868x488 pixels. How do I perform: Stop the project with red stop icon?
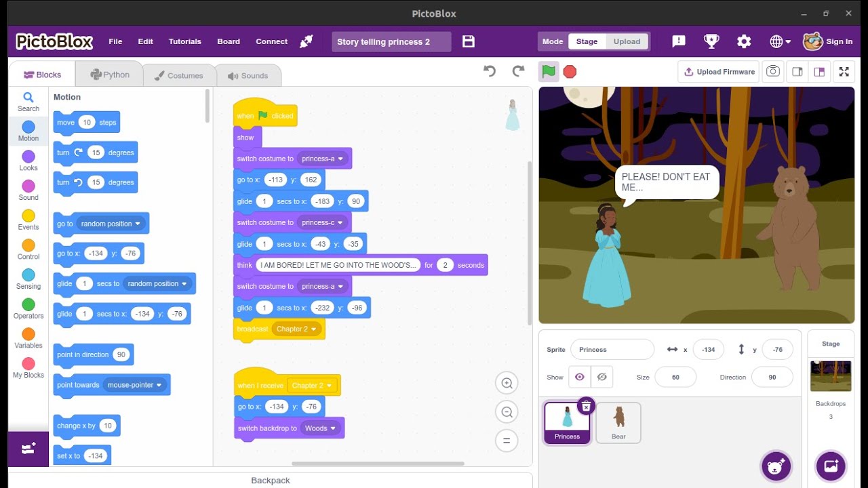tap(570, 71)
